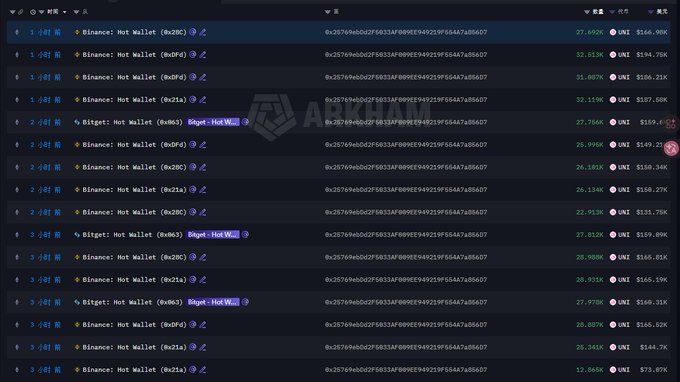The height and width of the screenshot is (382, 680).
Task: Click the 美元 column header label
Action: 662,12
